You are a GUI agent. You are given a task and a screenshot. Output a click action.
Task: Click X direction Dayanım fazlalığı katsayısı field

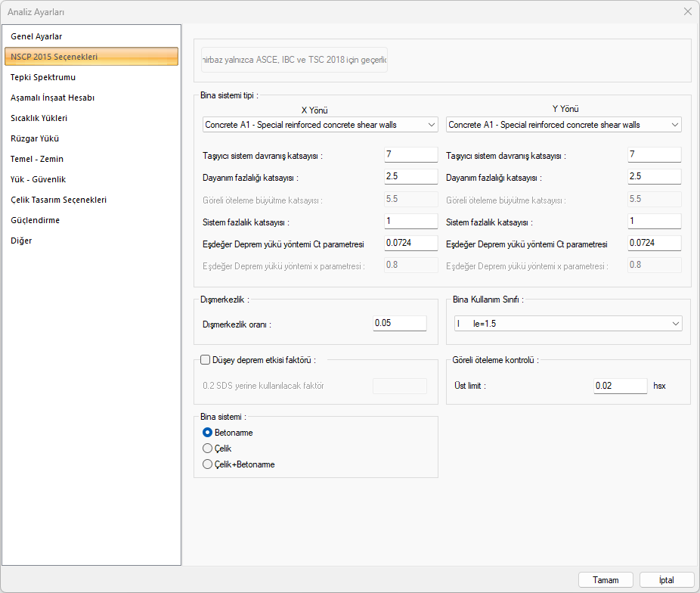pyautogui.click(x=410, y=177)
